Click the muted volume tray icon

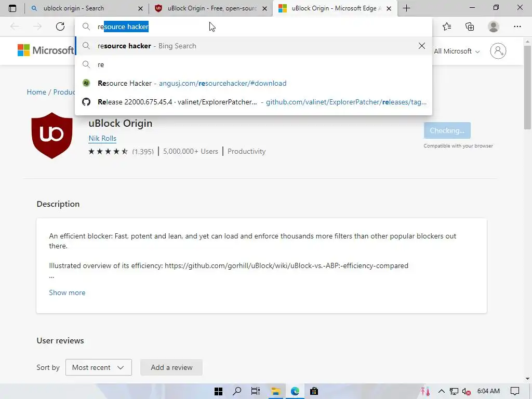tap(466, 391)
